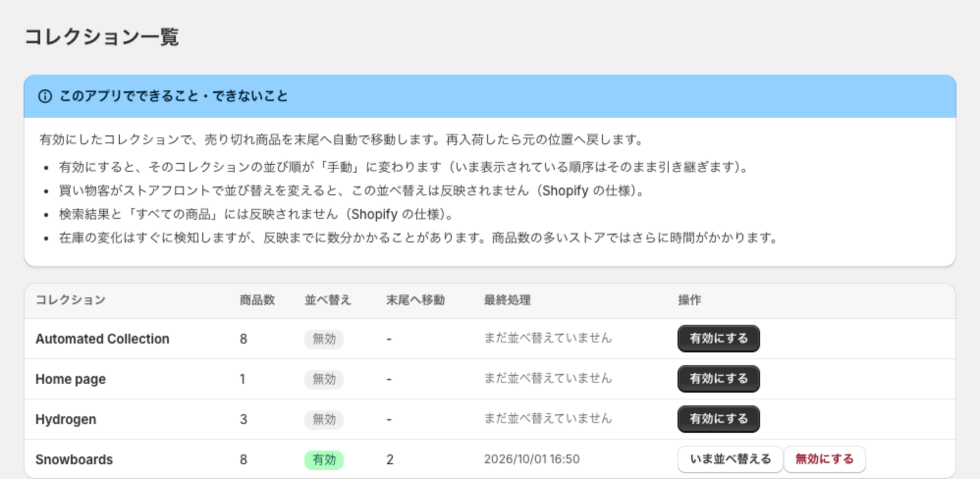Enable sorting for Automated Collection
Image resolution: width=980 pixels, height=479 pixels.
coord(718,339)
